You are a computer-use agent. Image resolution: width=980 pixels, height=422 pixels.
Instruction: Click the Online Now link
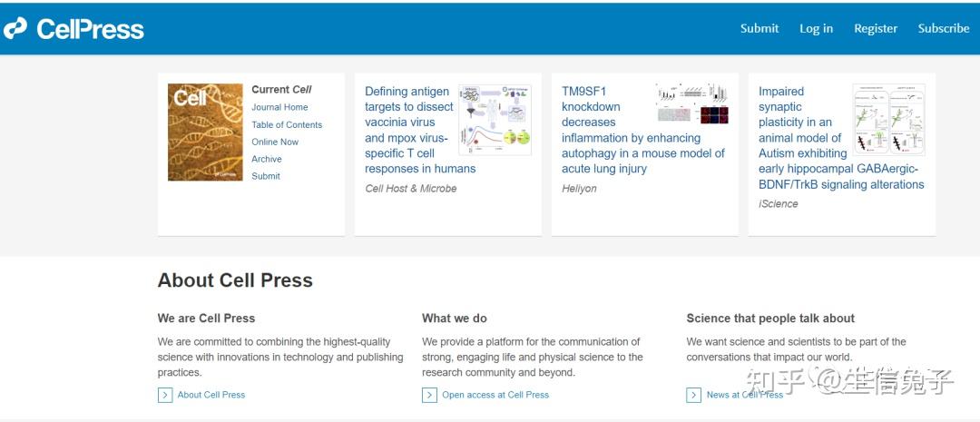click(275, 142)
